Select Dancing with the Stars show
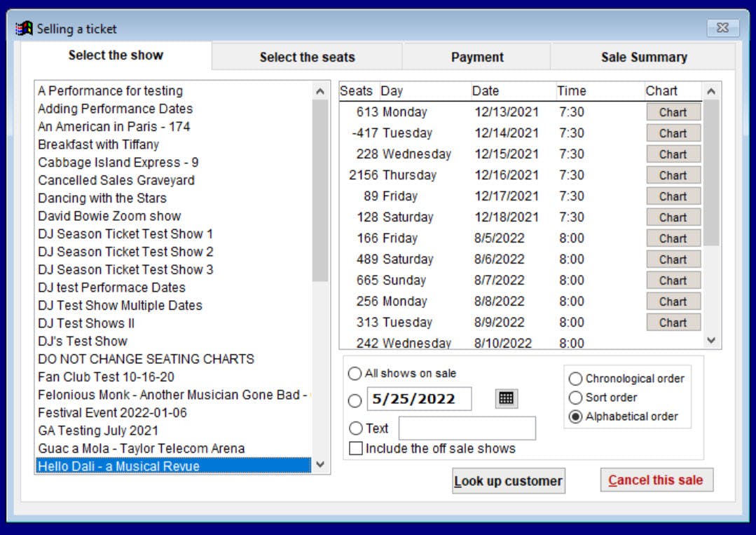This screenshot has width=756, height=535. (x=102, y=198)
